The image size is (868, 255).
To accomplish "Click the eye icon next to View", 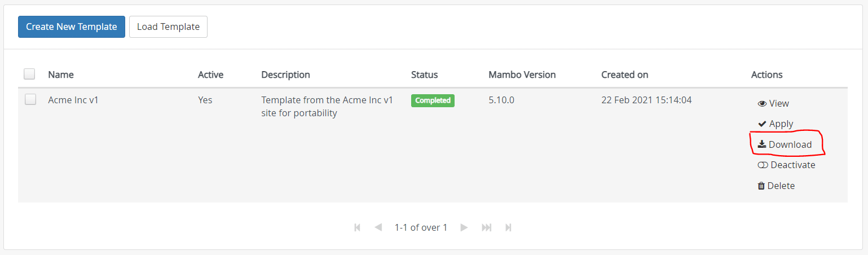I will [x=762, y=104].
